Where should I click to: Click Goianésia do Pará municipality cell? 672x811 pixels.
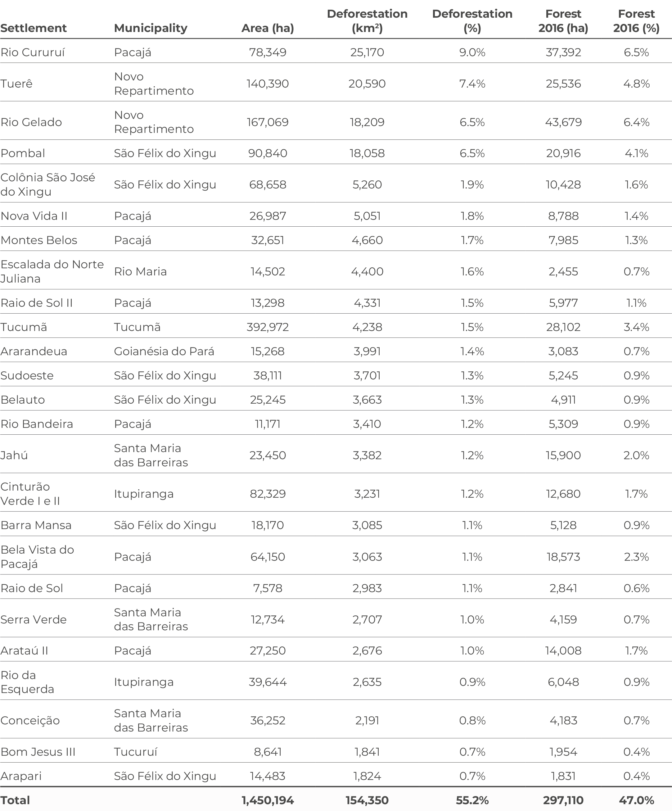(x=164, y=351)
